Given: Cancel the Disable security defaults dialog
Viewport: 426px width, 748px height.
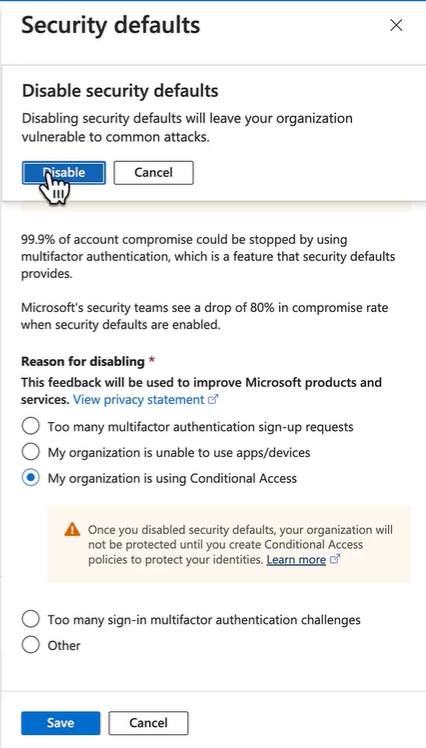Looking at the screenshot, I should click(x=153, y=173).
